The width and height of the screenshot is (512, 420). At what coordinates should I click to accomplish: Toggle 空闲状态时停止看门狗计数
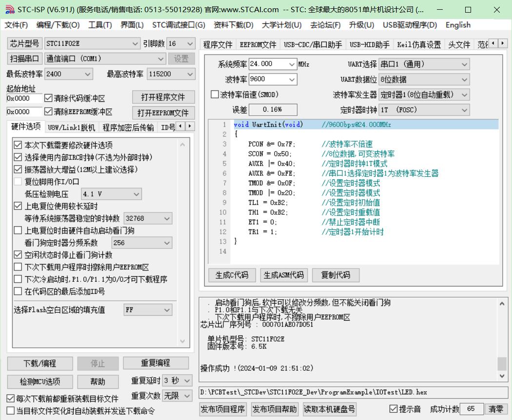(18, 254)
